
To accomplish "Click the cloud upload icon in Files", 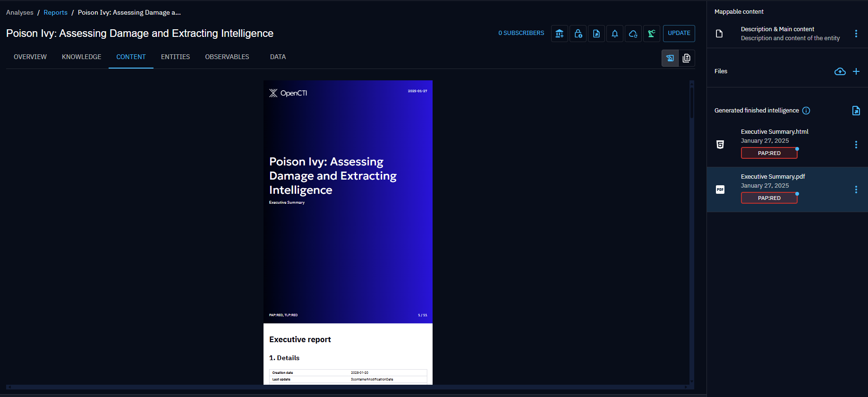I will (840, 71).
